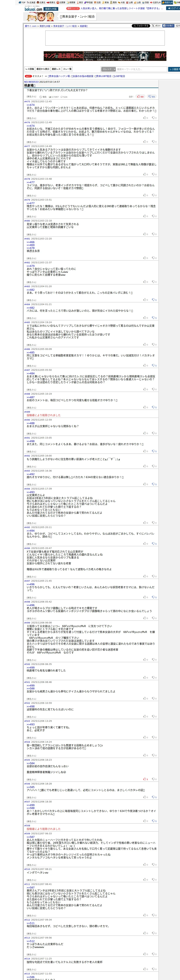This screenshot has height=980, width=180.
Task: Select the 大阪 region link
Action: (121, 2)
